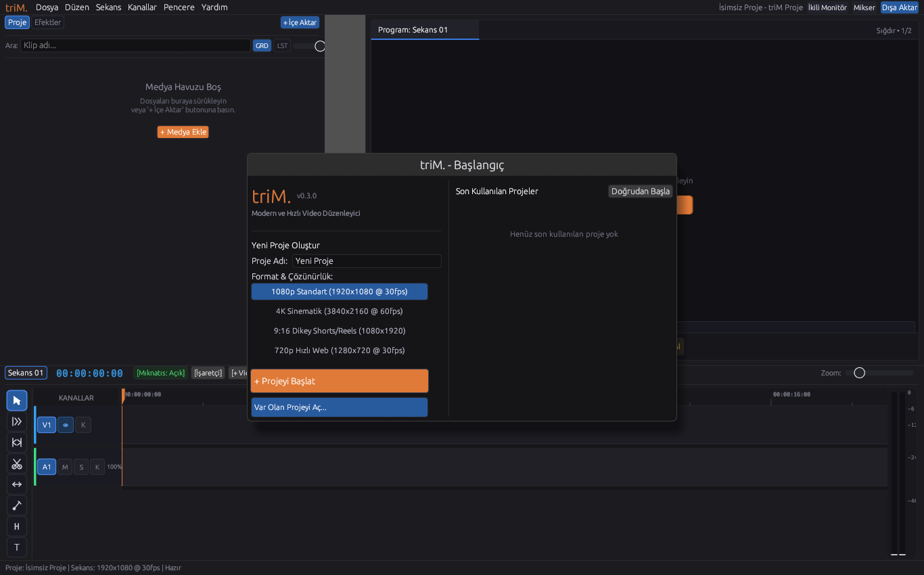924x575 pixels.
Task: Select the arrow selection tool
Action: tap(17, 400)
